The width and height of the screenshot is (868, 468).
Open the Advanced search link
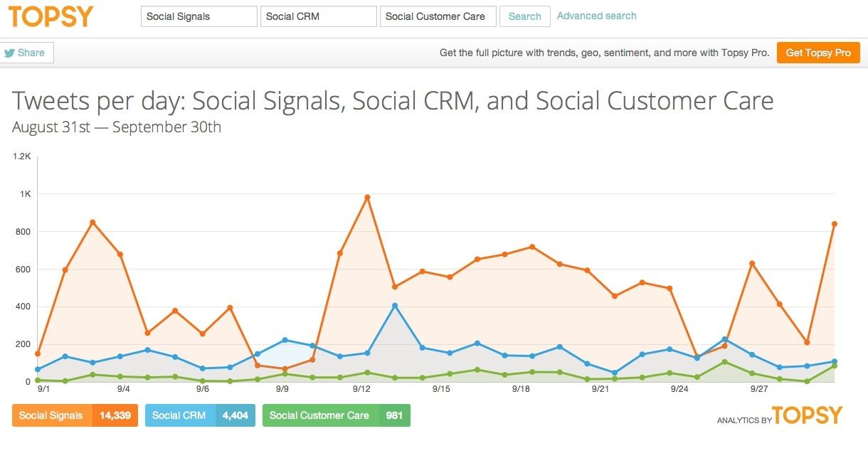click(596, 16)
